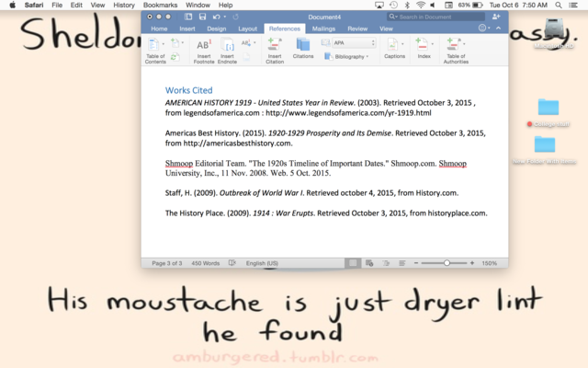Open the Mailings ribbon tab
This screenshot has height=368, width=588.
pos(323,29)
